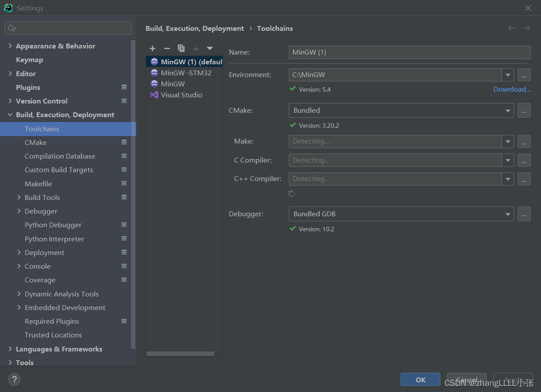Open CMake Bundled dropdown
Viewport: 541px width, 392px height.
(401, 111)
